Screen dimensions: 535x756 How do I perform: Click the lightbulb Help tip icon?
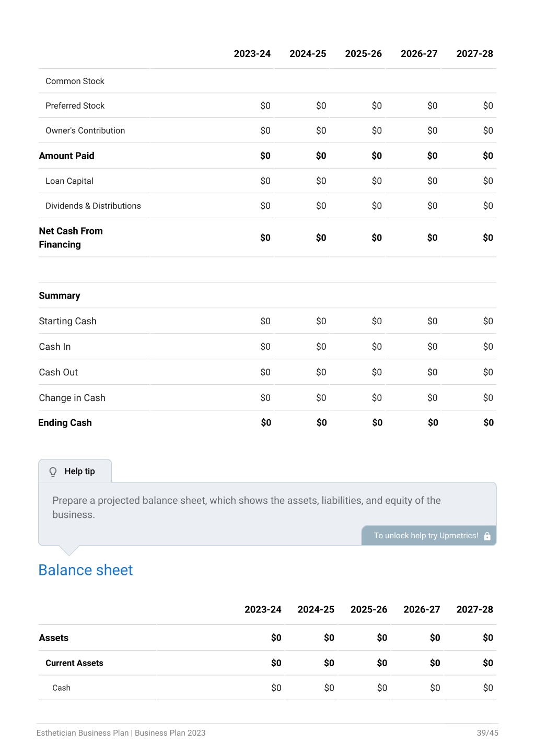(x=53, y=472)
